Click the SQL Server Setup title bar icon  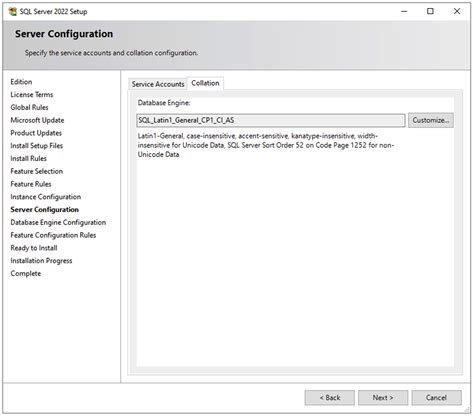[13, 11]
